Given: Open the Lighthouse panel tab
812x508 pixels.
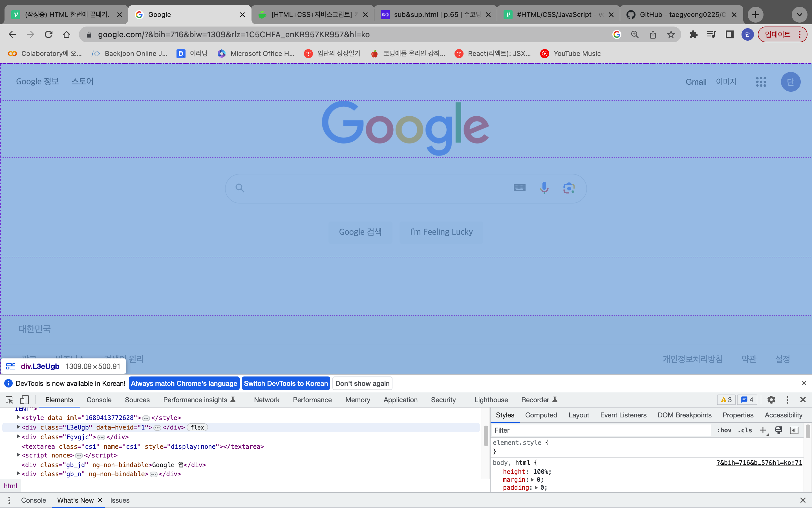Looking at the screenshot, I should point(491,400).
